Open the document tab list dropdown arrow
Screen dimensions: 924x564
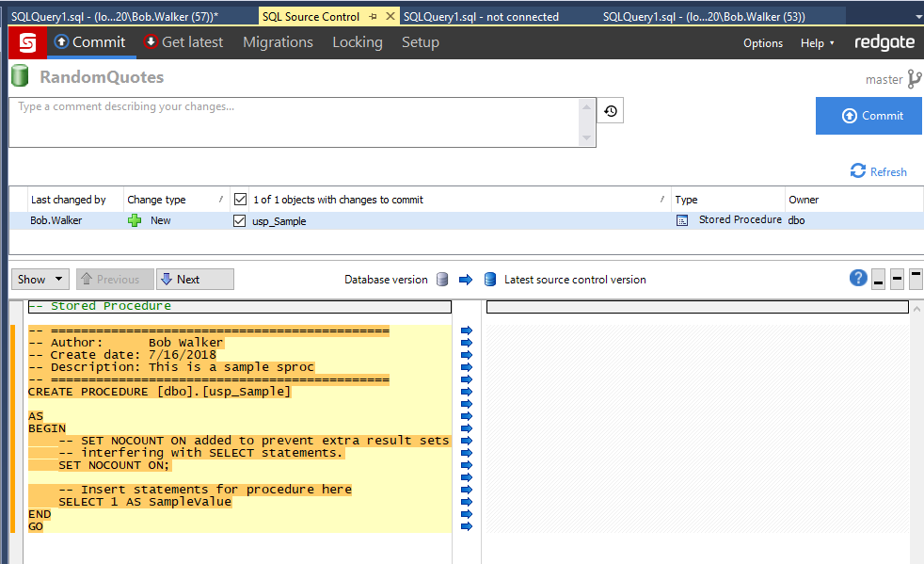(917, 15)
